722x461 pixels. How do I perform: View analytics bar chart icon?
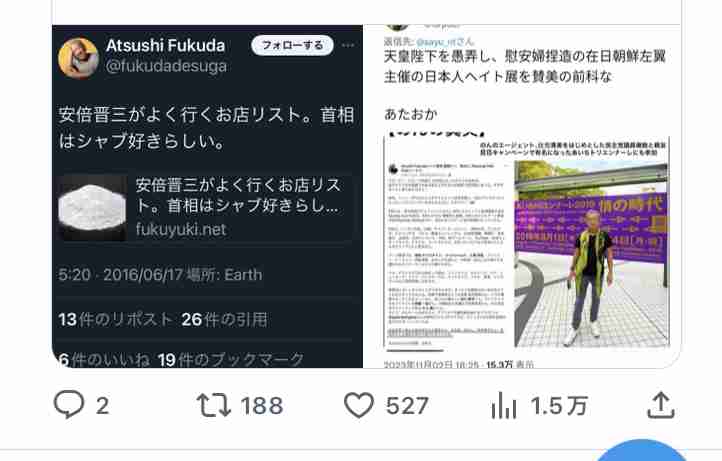[504, 406]
